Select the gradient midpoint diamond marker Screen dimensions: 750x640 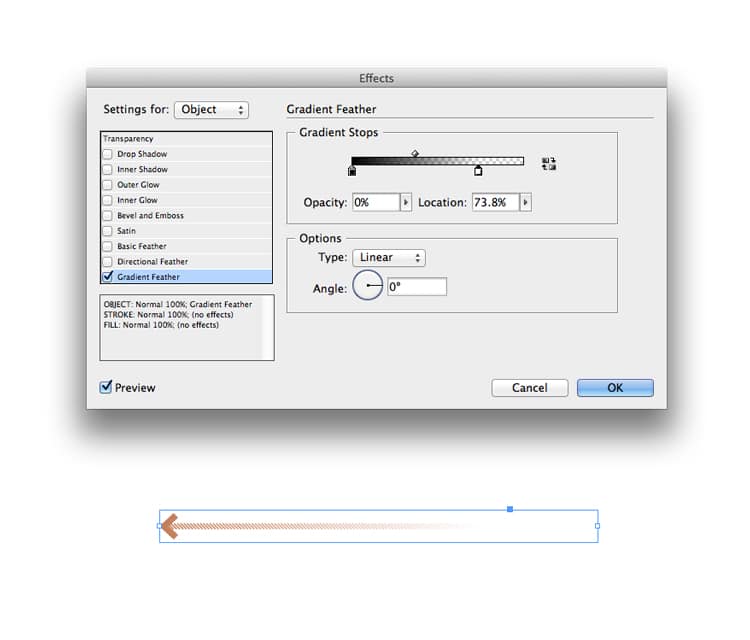(x=415, y=153)
